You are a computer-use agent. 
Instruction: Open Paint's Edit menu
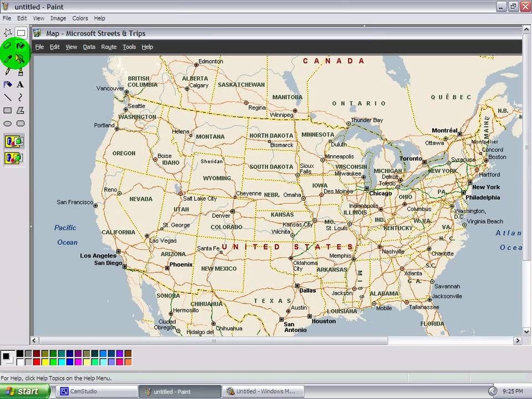coord(22,18)
